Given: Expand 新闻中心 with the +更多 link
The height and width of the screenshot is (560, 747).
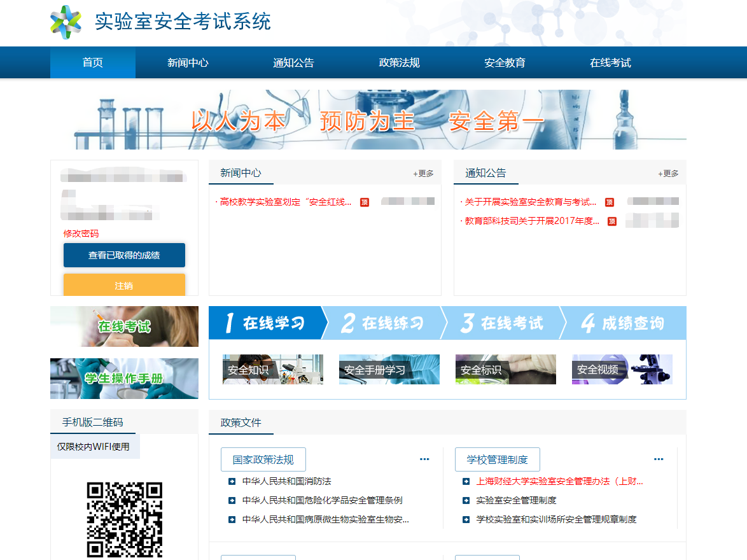Looking at the screenshot, I should (x=423, y=174).
